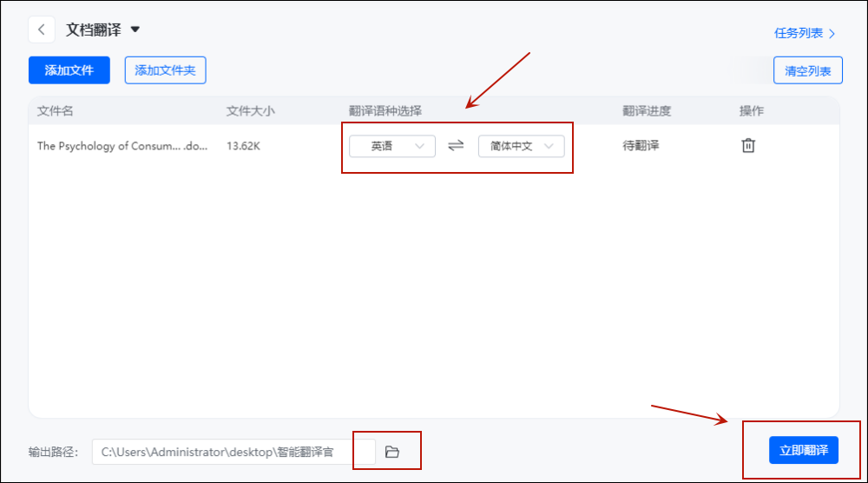Click the 输出路径 label

(x=53, y=452)
